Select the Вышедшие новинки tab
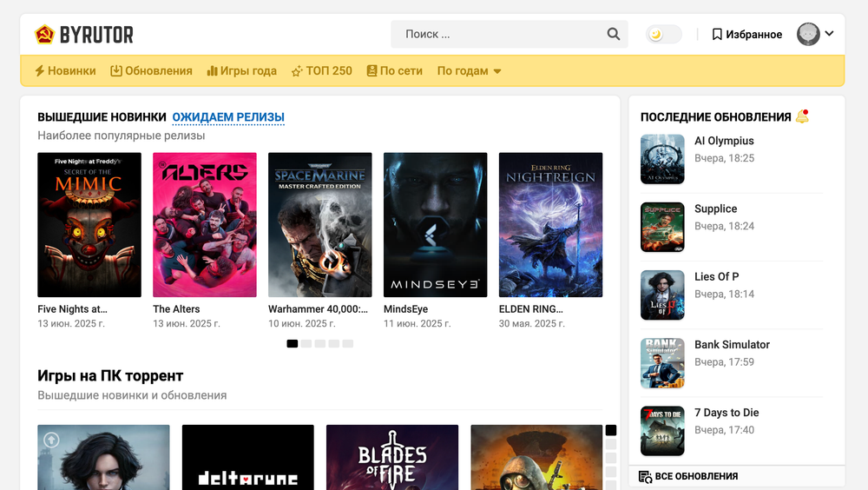Screen dimensions: 868x490 pos(102,117)
